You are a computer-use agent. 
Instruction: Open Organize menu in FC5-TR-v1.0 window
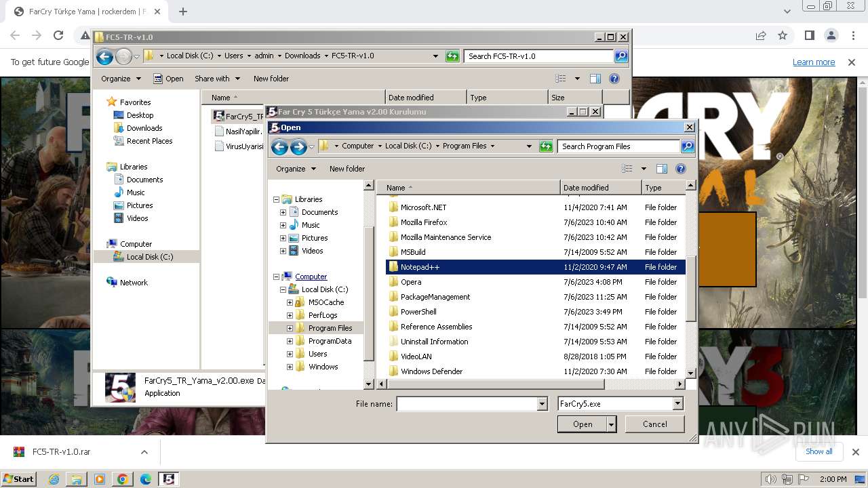pos(121,79)
